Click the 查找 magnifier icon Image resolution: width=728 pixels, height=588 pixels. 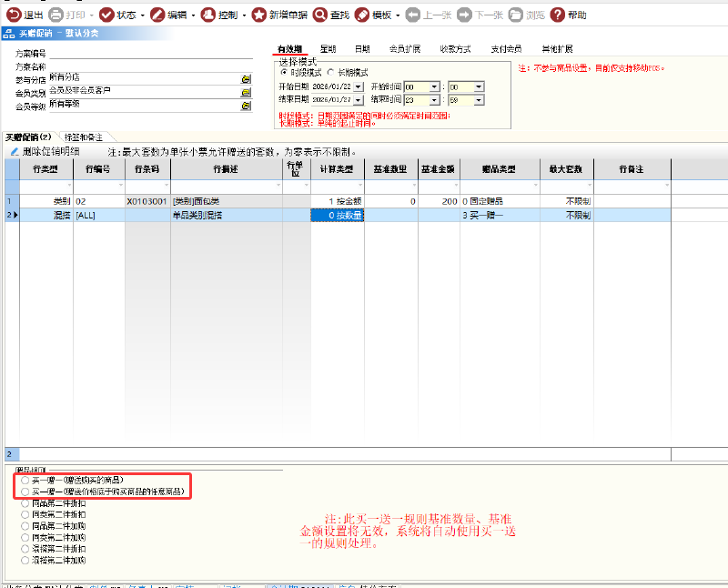coord(320,15)
